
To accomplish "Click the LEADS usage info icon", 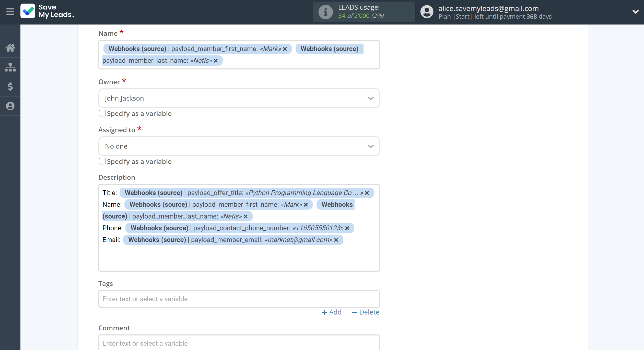I will (325, 12).
